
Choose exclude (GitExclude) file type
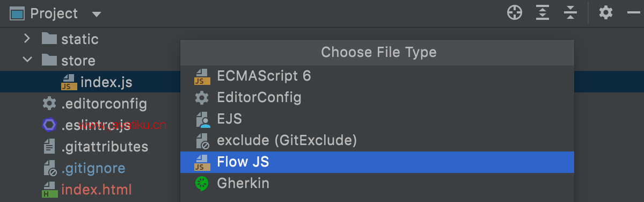pyautogui.click(x=377, y=141)
